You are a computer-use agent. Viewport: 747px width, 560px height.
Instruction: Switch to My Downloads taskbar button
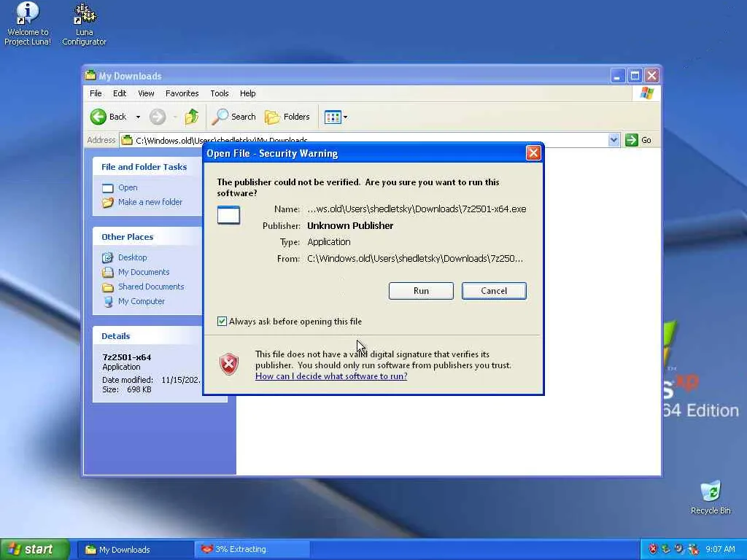(135, 550)
